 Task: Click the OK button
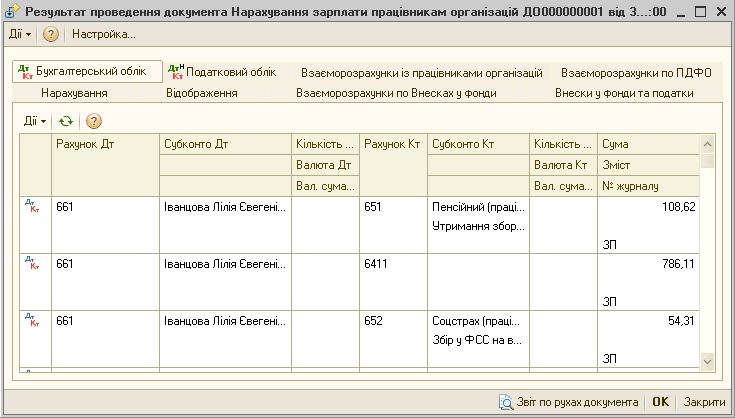[x=660, y=402]
